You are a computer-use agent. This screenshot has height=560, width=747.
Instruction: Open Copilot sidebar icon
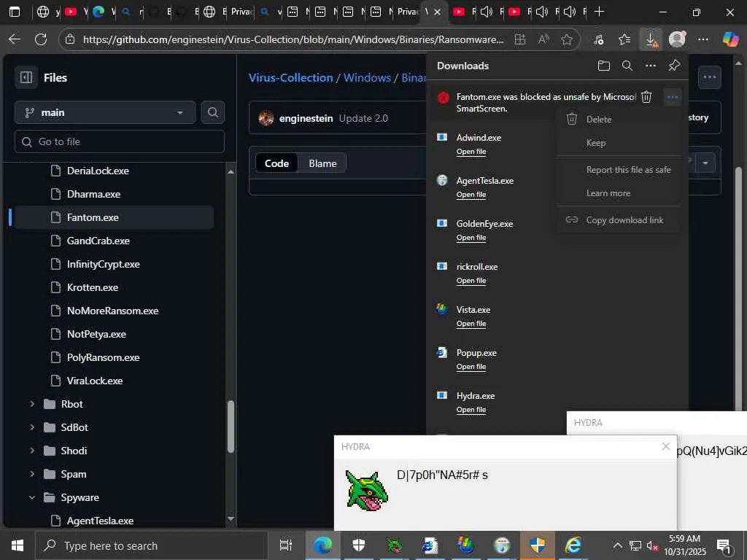pyautogui.click(x=729, y=39)
